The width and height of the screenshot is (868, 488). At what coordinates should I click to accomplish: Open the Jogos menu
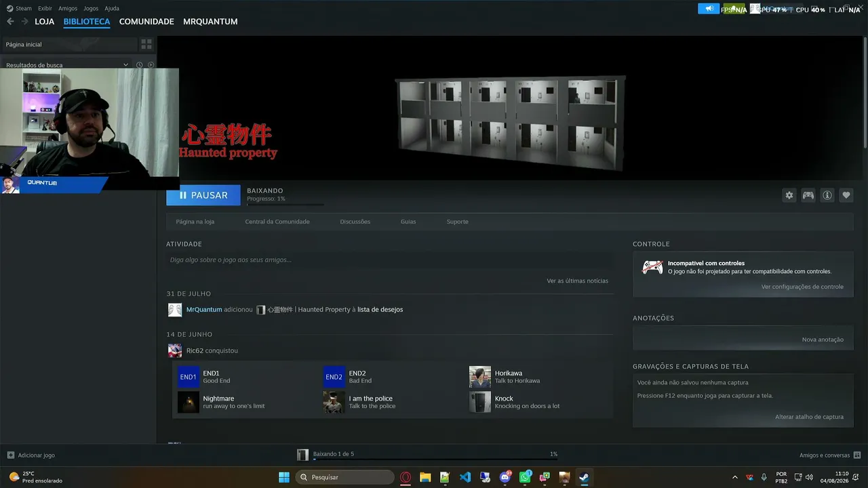(91, 9)
